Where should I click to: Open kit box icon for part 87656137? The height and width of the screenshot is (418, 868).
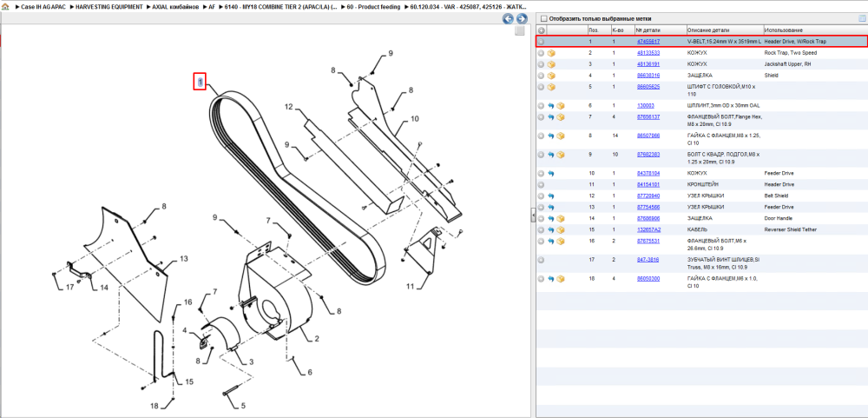[x=560, y=117]
